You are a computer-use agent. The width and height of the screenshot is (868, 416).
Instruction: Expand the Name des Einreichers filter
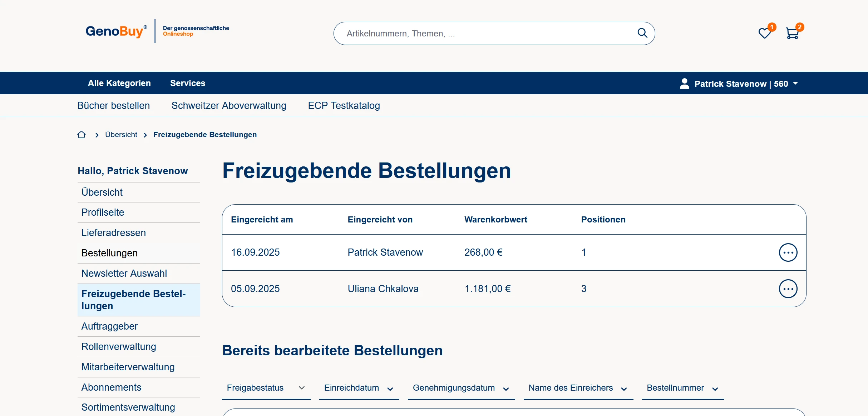pos(578,388)
